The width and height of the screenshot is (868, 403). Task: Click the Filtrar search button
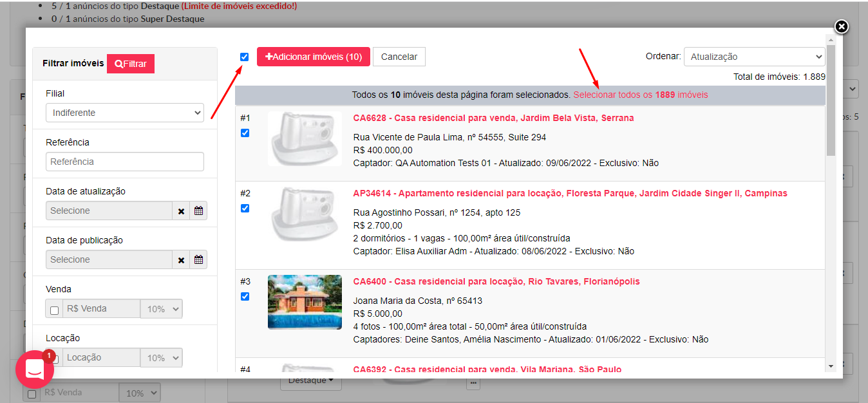(x=131, y=64)
